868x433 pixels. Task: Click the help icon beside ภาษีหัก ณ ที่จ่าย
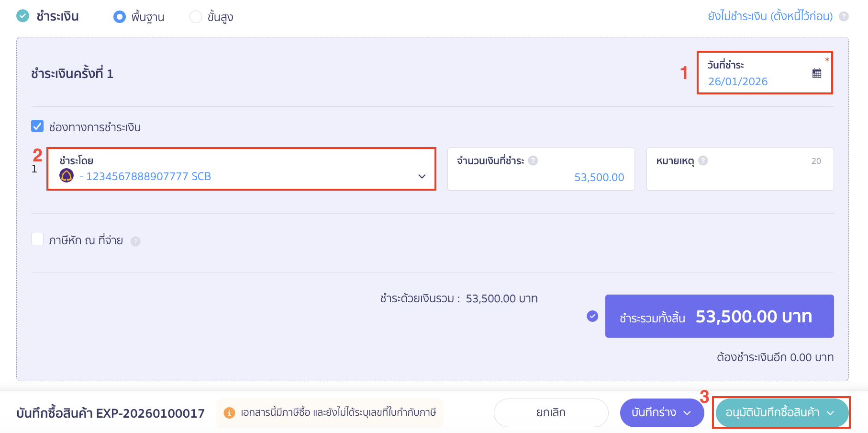[x=135, y=241]
